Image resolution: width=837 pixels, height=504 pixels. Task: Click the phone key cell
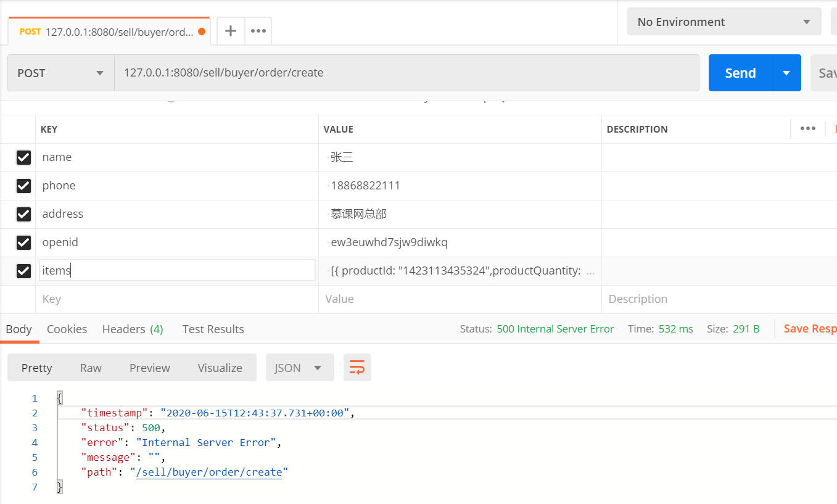(x=177, y=186)
